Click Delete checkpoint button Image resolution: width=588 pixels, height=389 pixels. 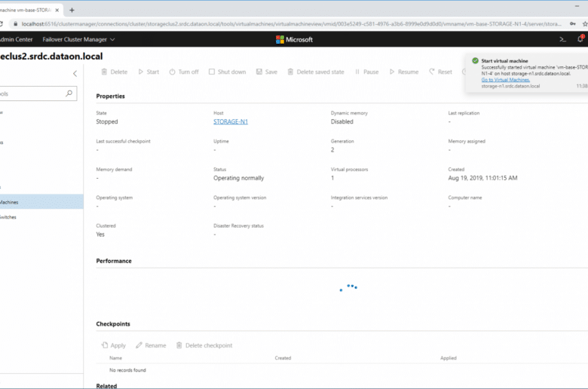pos(204,345)
